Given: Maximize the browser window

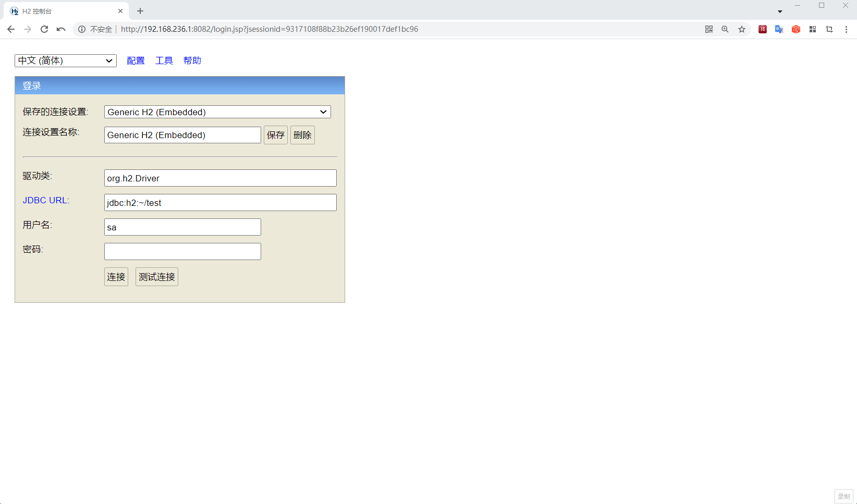Looking at the screenshot, I should tap(822, 5).
